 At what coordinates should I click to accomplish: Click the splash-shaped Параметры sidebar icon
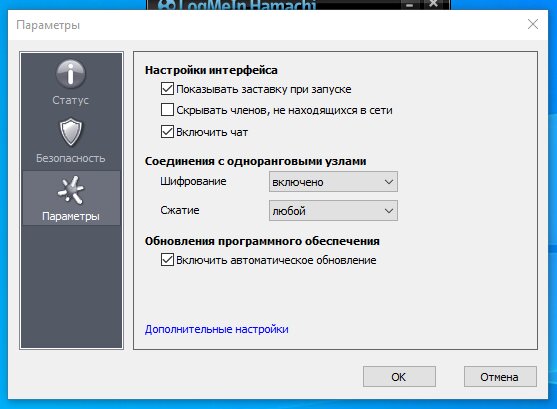(71, 190)
